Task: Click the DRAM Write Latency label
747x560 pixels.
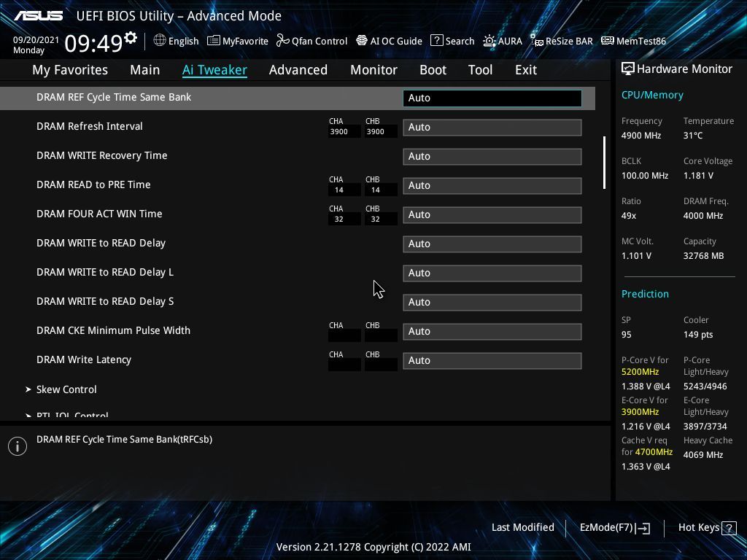Action: tap(84, 360)
